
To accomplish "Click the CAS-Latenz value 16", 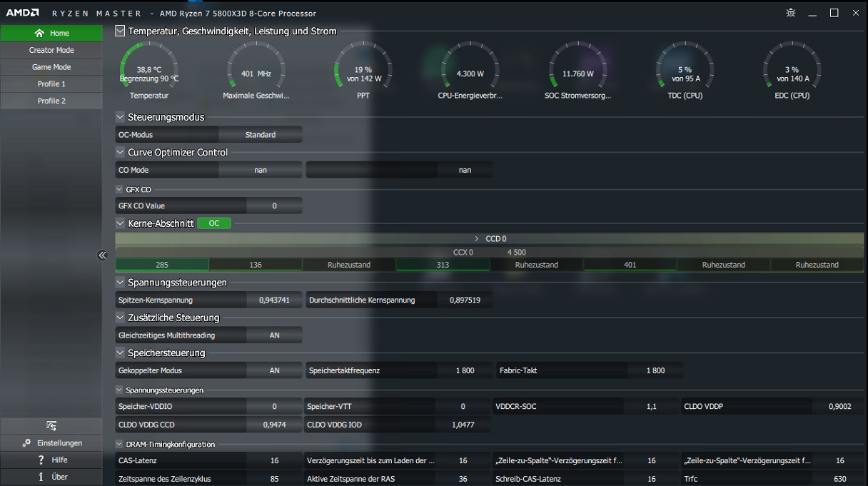I will [274, 461].
